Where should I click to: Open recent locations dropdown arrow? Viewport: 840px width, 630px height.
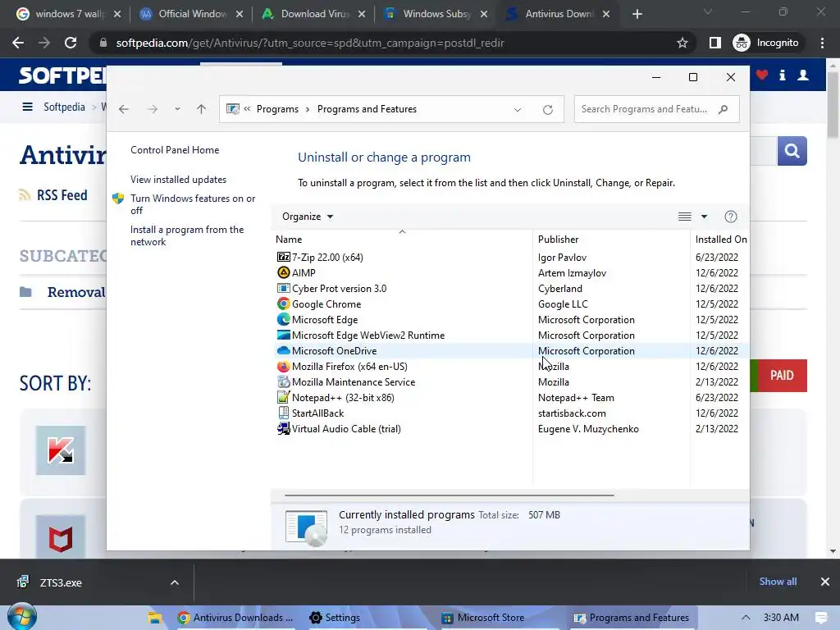177,109
